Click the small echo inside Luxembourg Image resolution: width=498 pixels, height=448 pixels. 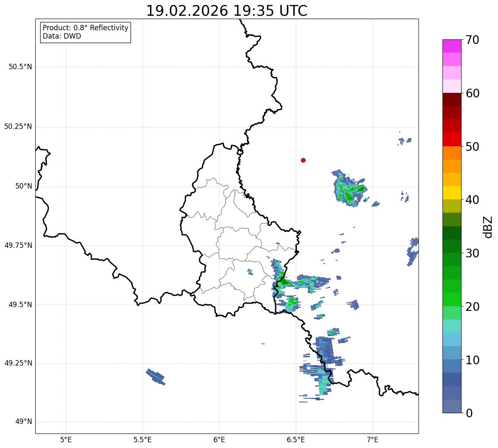tap(250, 271)
